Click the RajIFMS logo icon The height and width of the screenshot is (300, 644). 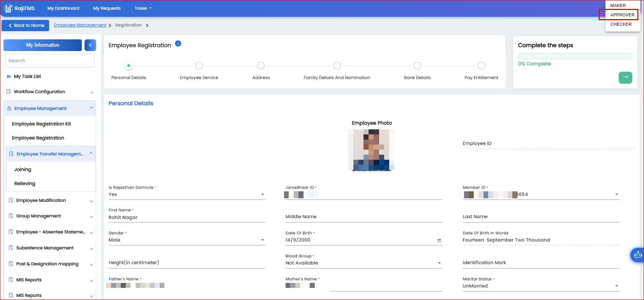(8, 8)
